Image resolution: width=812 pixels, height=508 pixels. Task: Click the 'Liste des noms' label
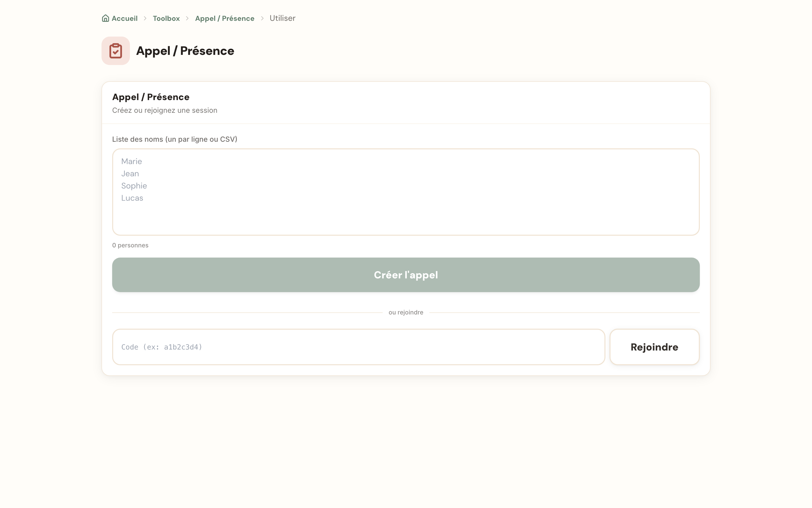175,139
